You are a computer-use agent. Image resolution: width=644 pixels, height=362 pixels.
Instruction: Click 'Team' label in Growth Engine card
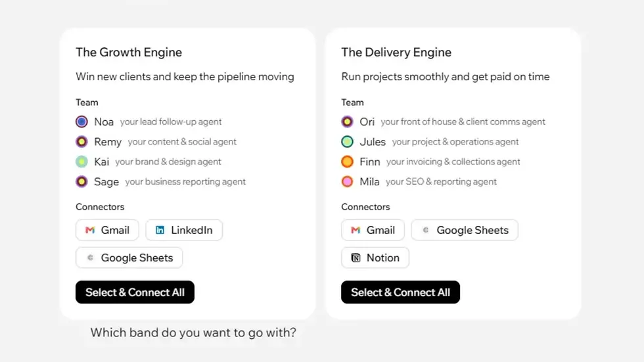(87, 102)
